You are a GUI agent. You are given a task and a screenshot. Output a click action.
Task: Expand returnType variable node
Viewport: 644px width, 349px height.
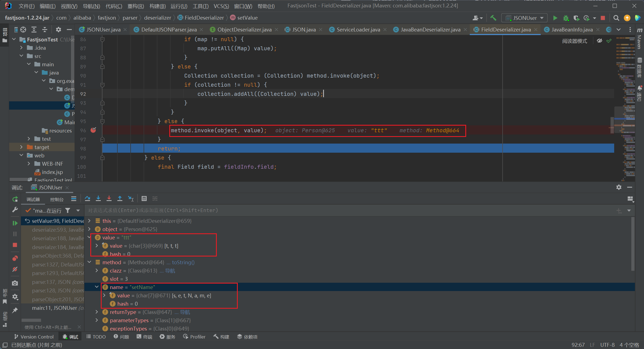coord(97,312)
